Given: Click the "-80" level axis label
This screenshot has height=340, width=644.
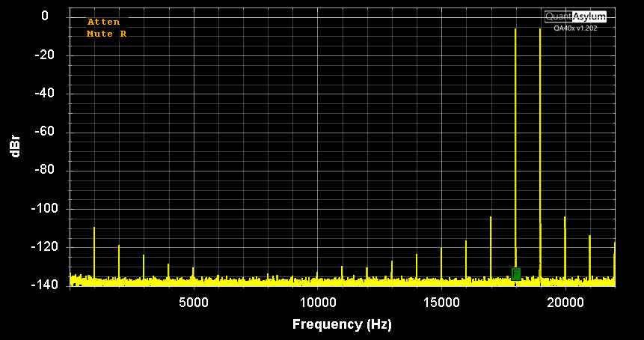Looking at the screenshot, I should [x=45, y=170].
